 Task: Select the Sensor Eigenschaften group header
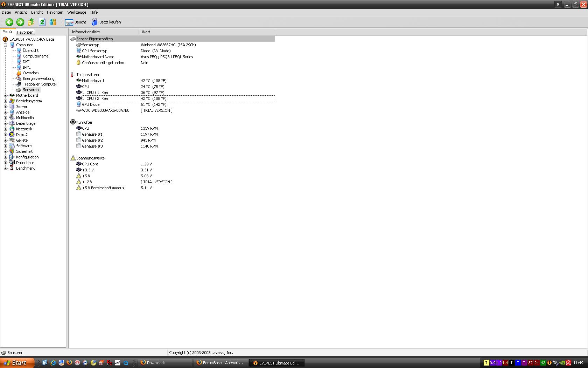point(173,39)
